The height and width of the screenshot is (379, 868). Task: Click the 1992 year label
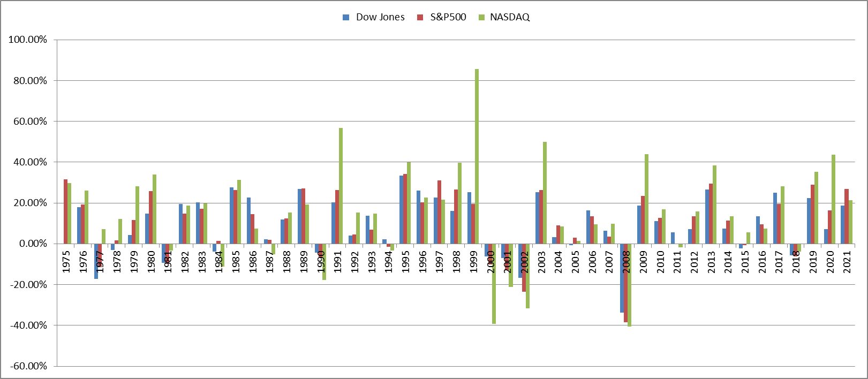tap(354, 261)
